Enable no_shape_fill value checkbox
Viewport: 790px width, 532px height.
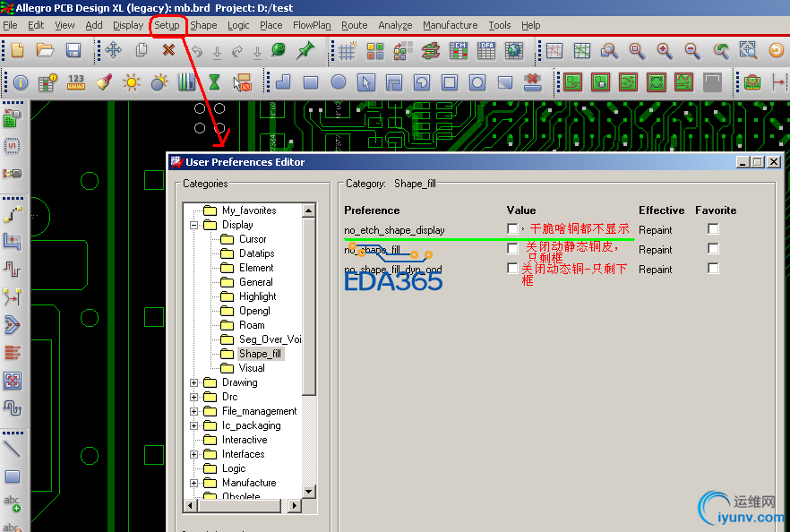(x=512, y=248)
